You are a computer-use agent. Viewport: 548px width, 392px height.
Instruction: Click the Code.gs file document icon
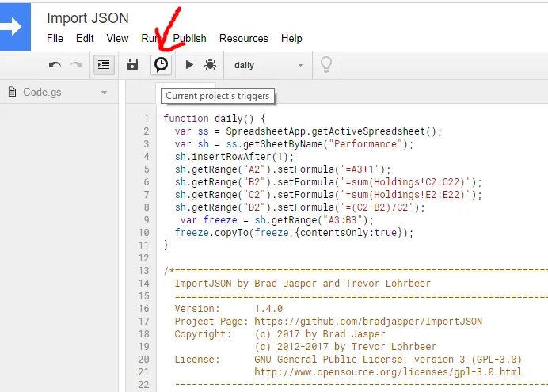click(x=12, y=92)
